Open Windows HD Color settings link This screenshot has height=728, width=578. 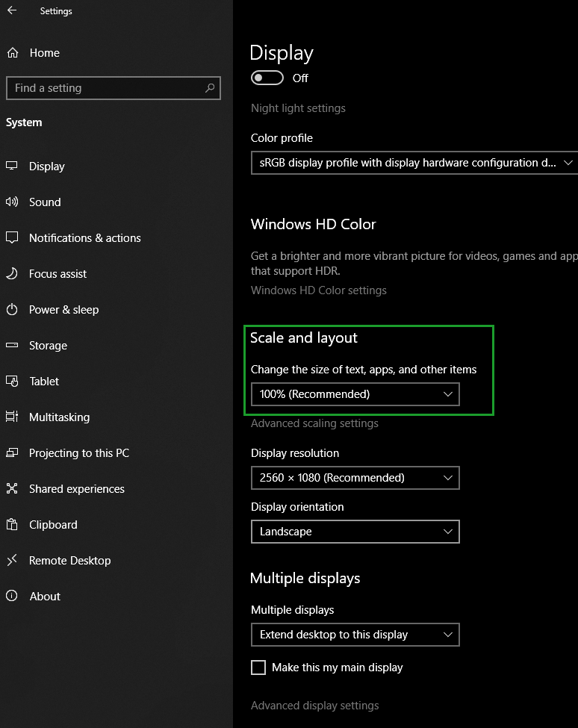[x=319, y=290]
